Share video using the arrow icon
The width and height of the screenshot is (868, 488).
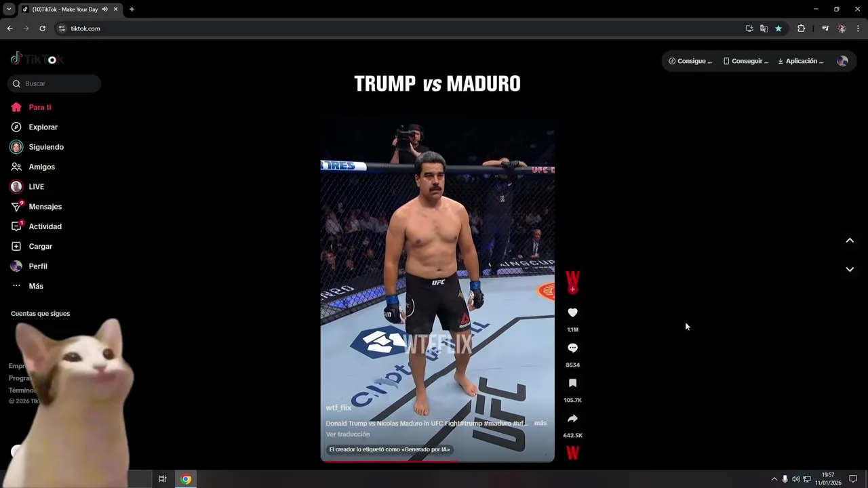click(x=572, y=418)
